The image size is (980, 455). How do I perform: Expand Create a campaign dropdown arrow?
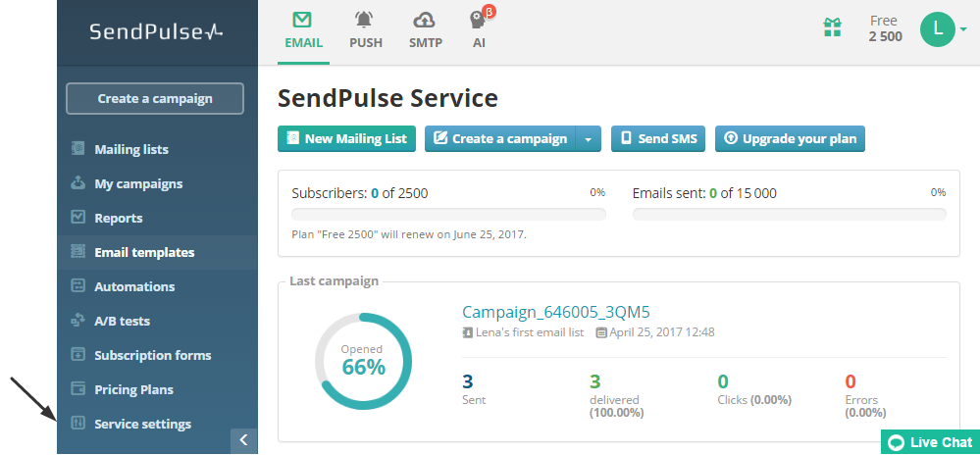[x=589, y=139]
